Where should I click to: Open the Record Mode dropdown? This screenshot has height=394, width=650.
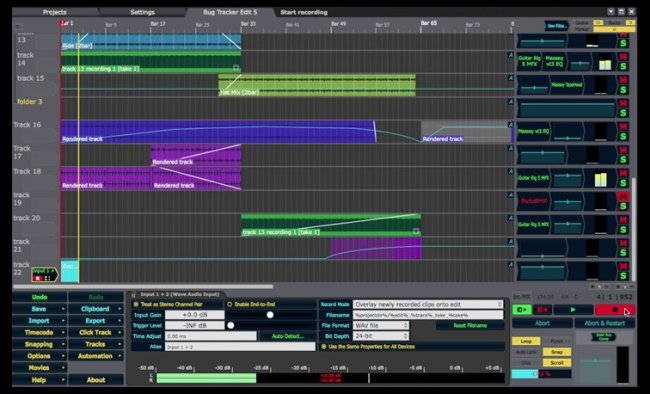pos(428,304)
